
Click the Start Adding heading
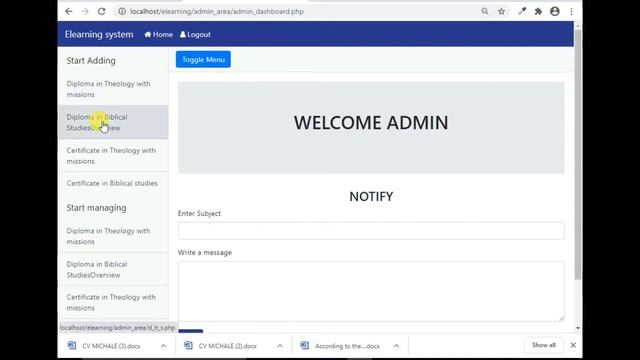pos(91,60)
